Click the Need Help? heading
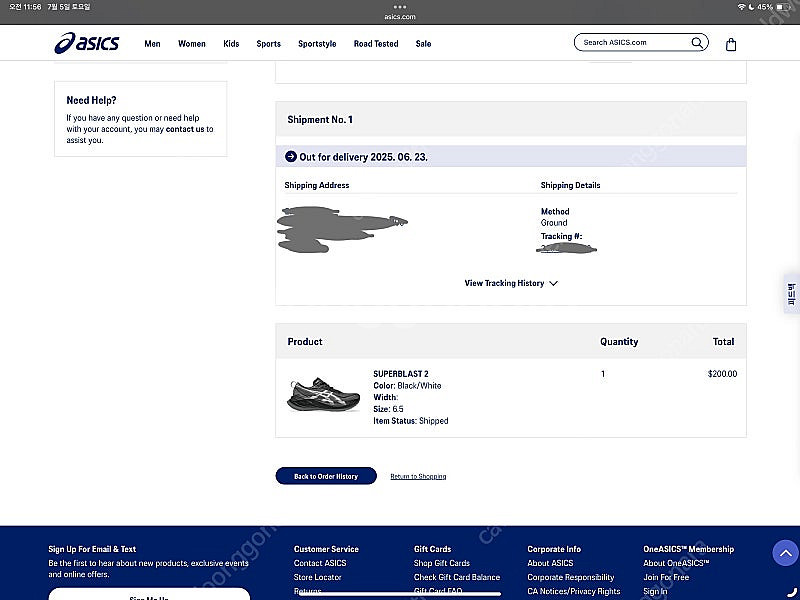This screenshot has width=800, height=600. coord(91,101)
